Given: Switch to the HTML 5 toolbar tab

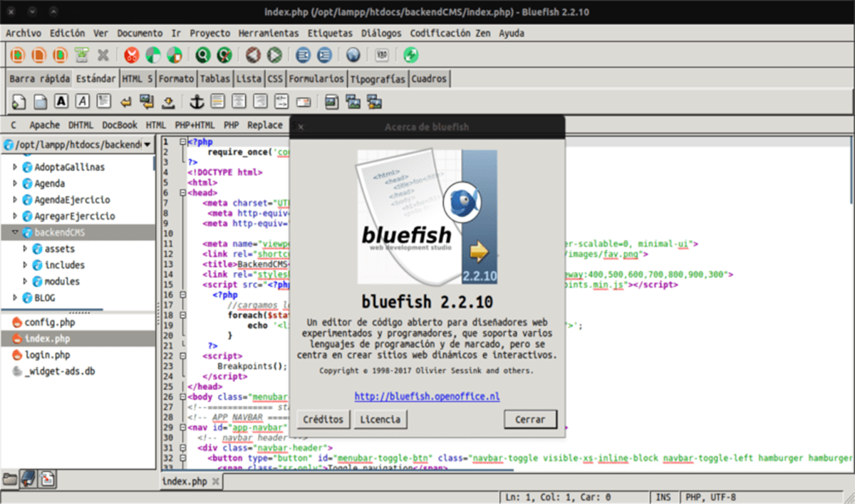Looking at the screenshot, I should click(137, 78).
